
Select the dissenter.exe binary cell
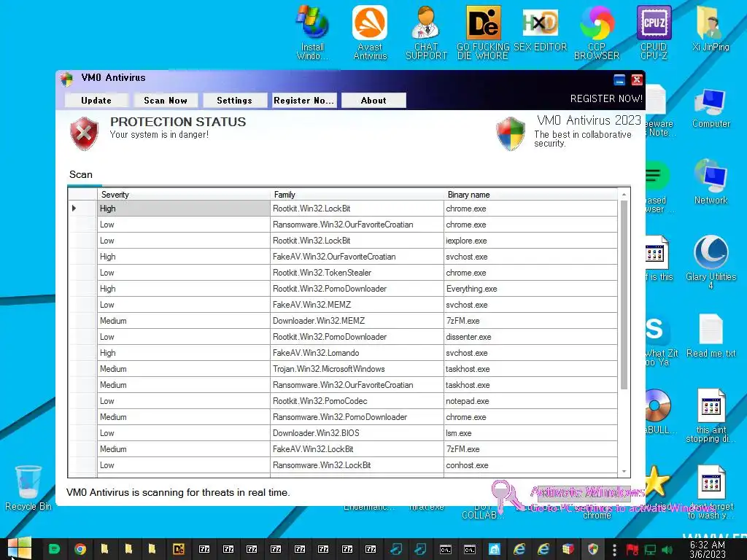pos(530,337)
